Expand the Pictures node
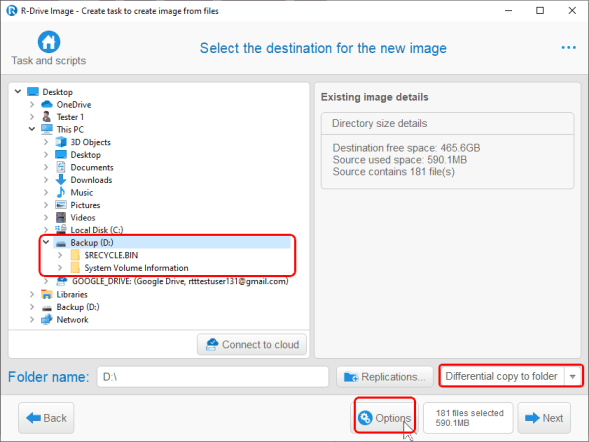Viewport: 589px width, 442px height. click(46, 205)
